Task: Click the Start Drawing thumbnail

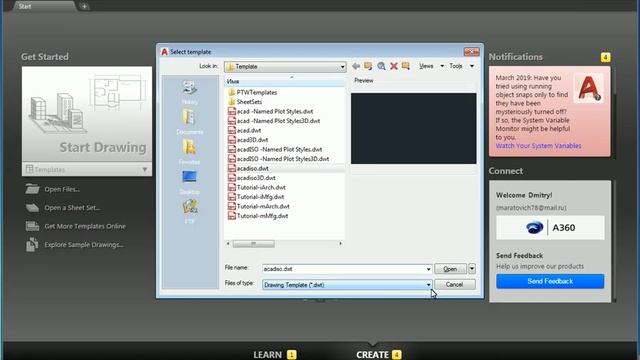Action: (87, 114)
